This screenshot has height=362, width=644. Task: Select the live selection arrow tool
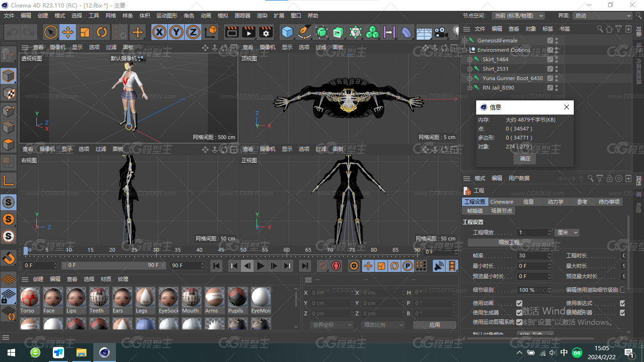click(51, 32)
